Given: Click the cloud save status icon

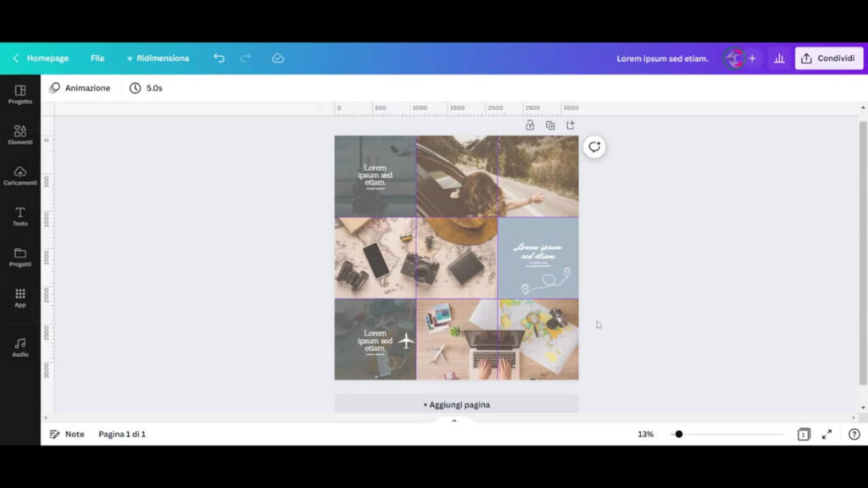Looking at the screenshot, I should pos(278,58).
